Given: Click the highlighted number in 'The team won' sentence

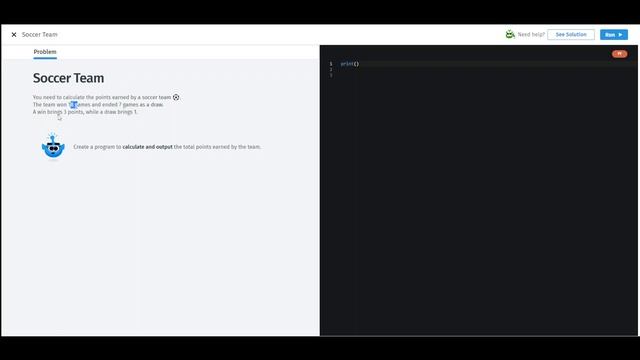Looking at the screenshot, I should tap(73, 104).
